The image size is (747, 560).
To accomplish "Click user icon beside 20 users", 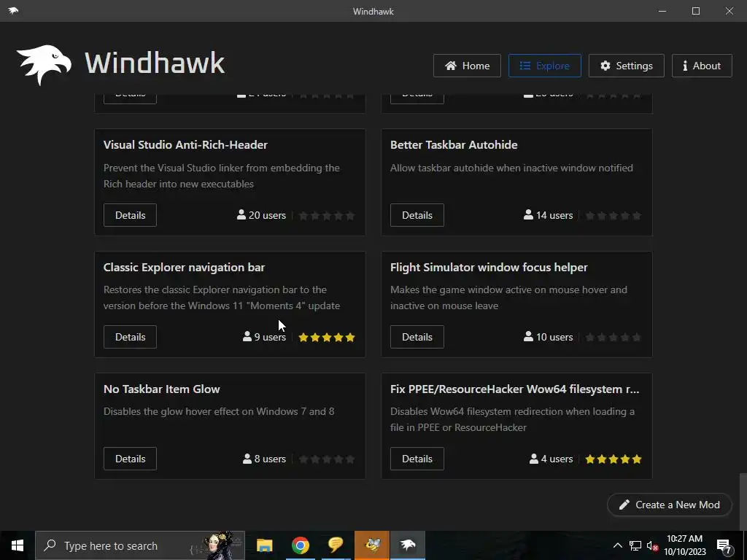I will 241,215.
